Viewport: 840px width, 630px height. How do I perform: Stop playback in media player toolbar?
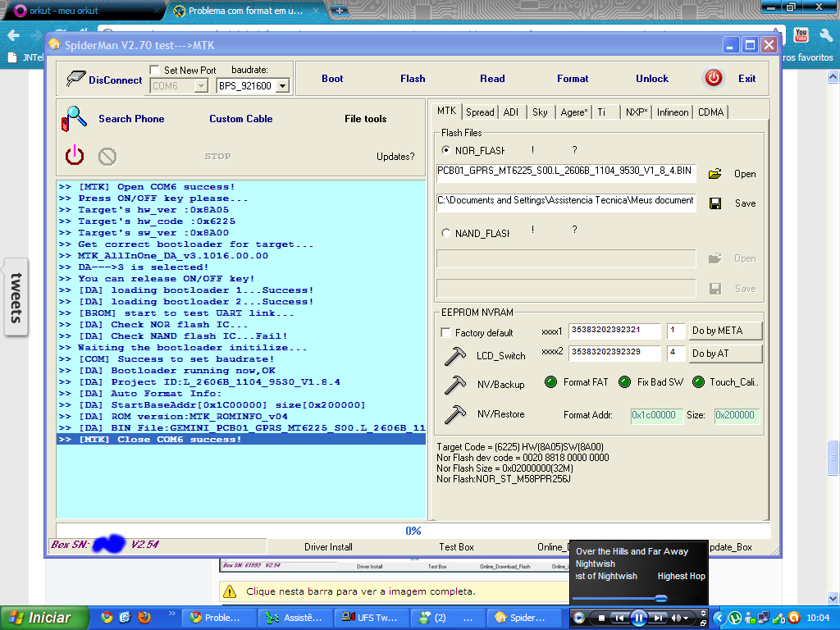point(601,618)
